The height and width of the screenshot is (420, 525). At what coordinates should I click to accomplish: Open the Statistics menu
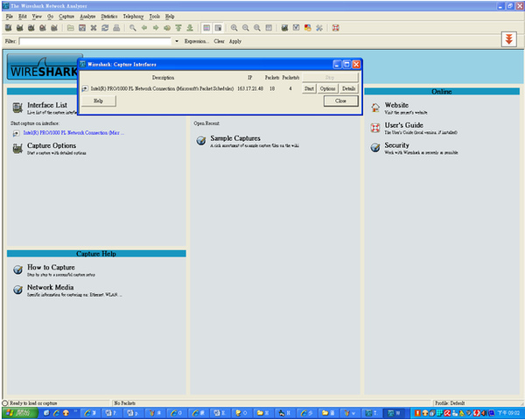click(x=109, y=17)
